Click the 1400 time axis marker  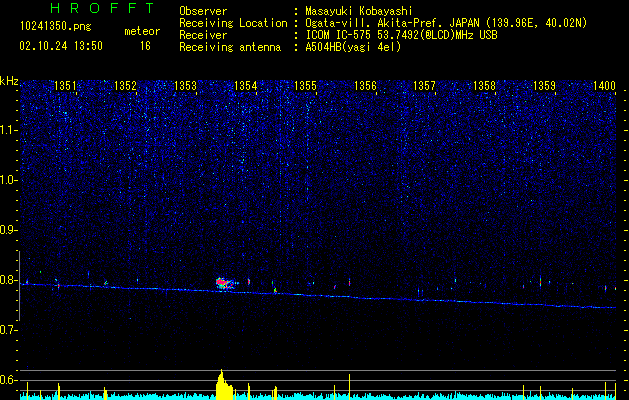[x=605, y=85]
